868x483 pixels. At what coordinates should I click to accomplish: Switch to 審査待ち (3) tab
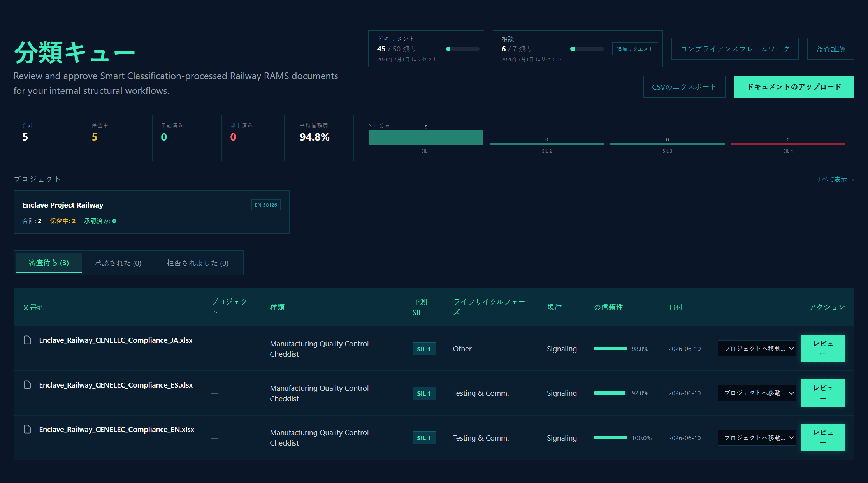coord(49,263)
